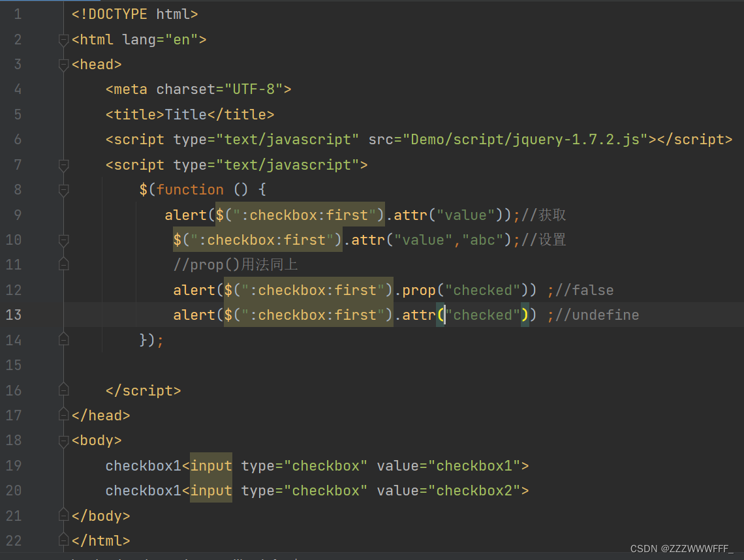
Task: Click the fold-end marker beside the closing body tag
Action: coord(63,516)
